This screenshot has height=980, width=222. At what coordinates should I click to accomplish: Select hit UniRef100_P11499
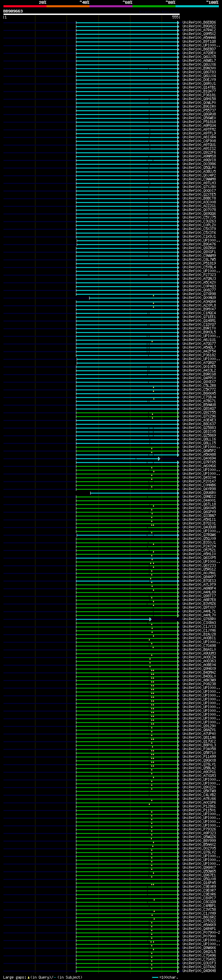pos(199,757)
